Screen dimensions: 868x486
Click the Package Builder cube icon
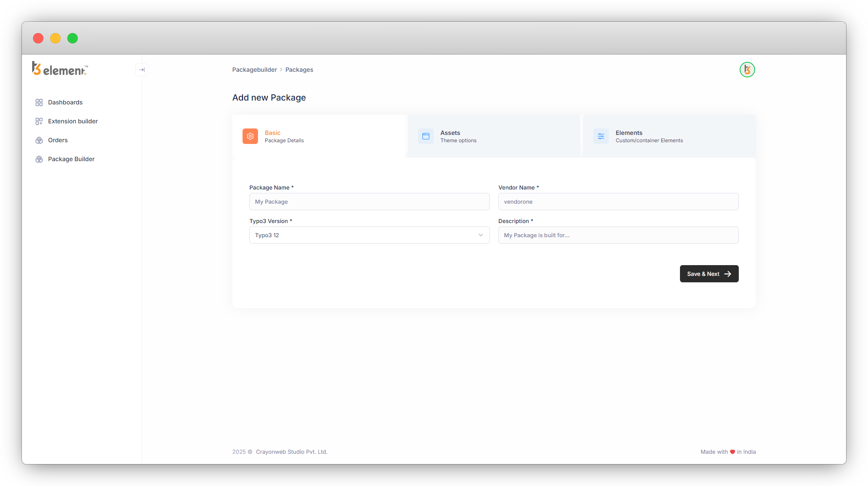click(39, 159)
